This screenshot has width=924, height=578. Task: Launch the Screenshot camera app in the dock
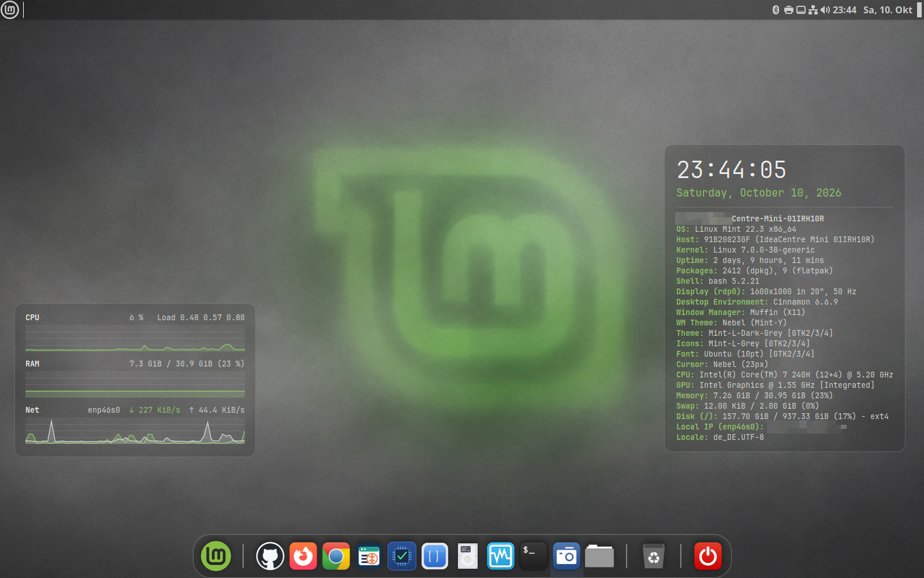click(567, 557)
